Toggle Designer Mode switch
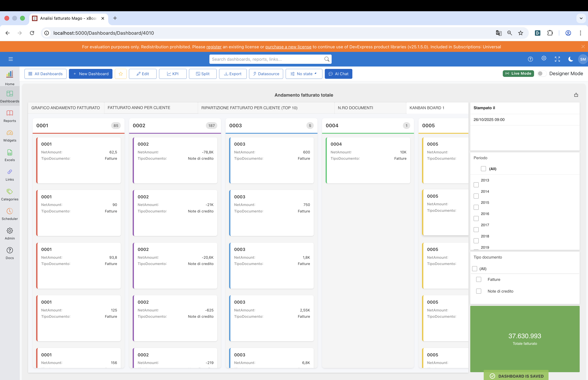This screenshot has height=380, width=588. click(x=542, y=73)
